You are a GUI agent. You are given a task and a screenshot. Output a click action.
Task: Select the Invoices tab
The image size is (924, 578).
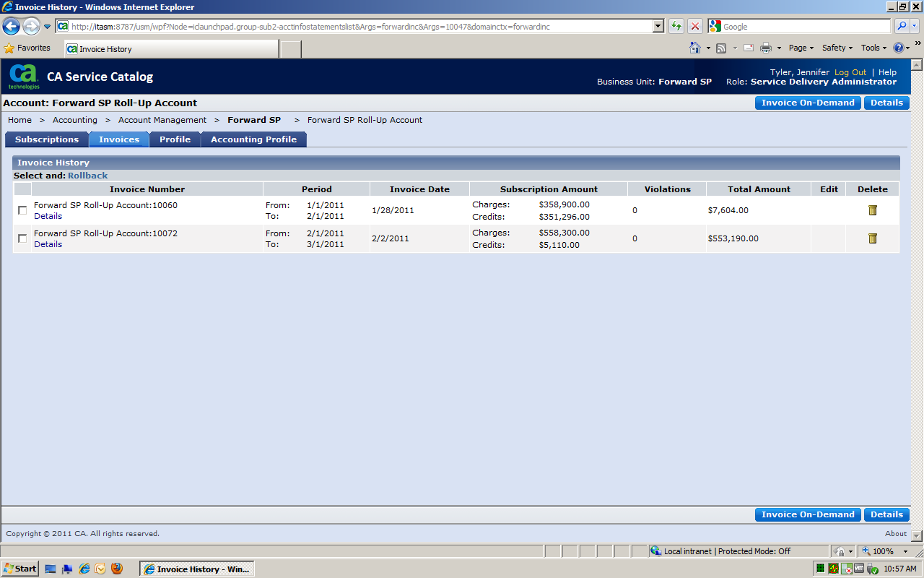[119, 139]
